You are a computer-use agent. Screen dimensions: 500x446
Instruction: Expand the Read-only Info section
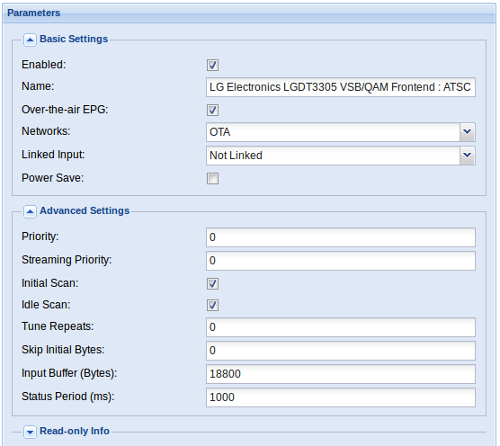click(x=30, y=432)
